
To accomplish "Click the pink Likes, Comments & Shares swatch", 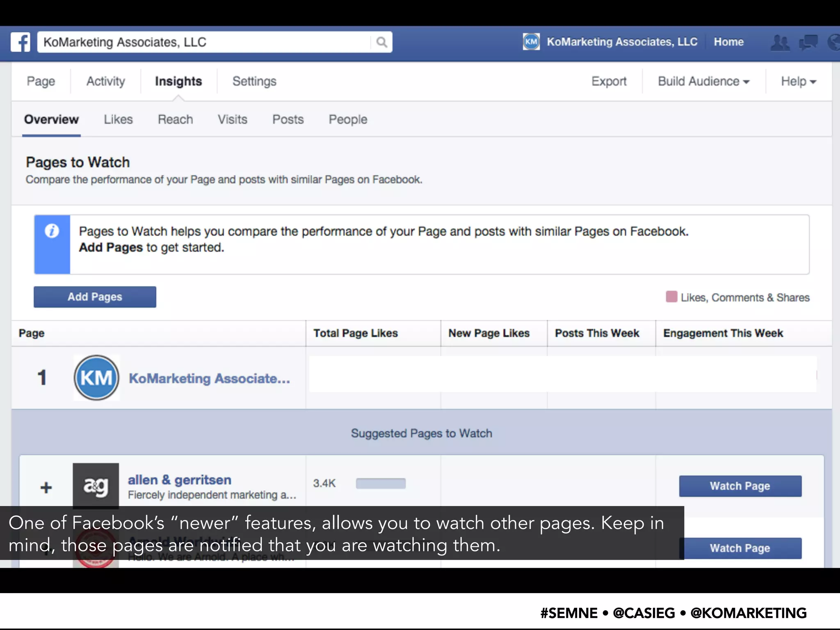I will 671,297.
